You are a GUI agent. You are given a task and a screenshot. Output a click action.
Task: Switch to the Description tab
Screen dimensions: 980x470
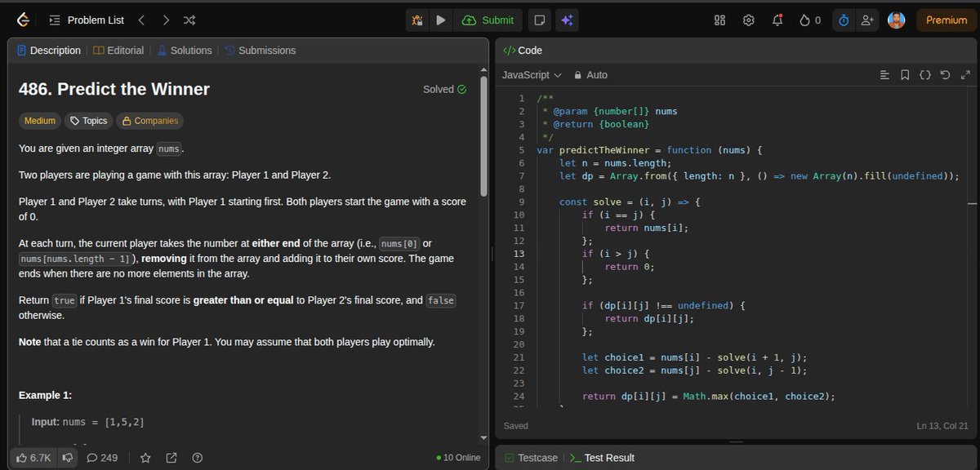click(49, 51)
